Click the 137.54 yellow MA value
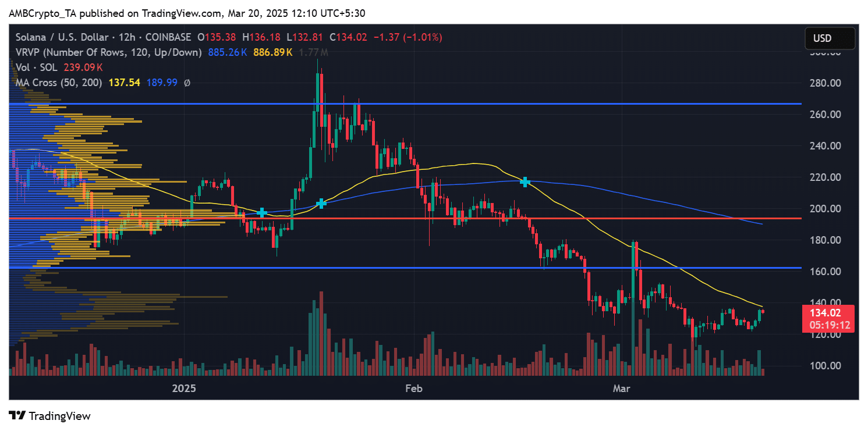This screenshot has width=868, height=431. coord(125,83)
